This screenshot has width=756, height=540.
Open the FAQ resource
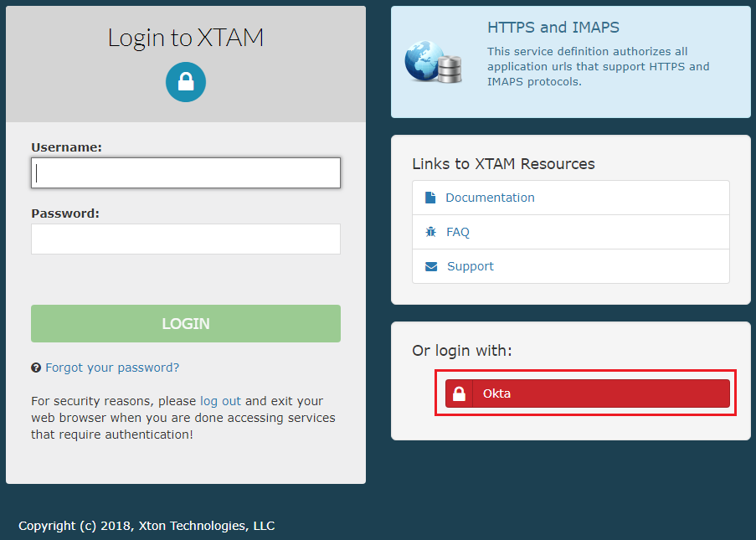(x=457, y=231)
